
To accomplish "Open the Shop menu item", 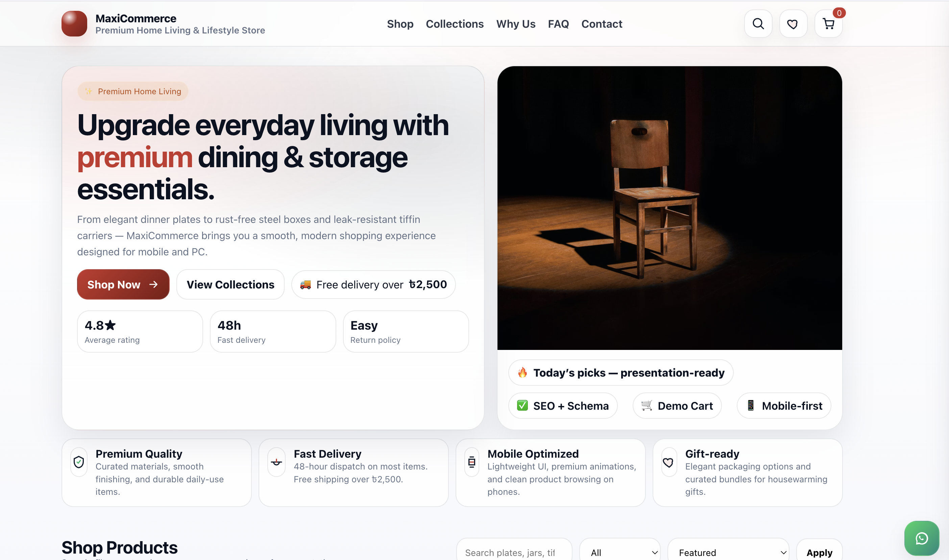I will click(400, 24).
